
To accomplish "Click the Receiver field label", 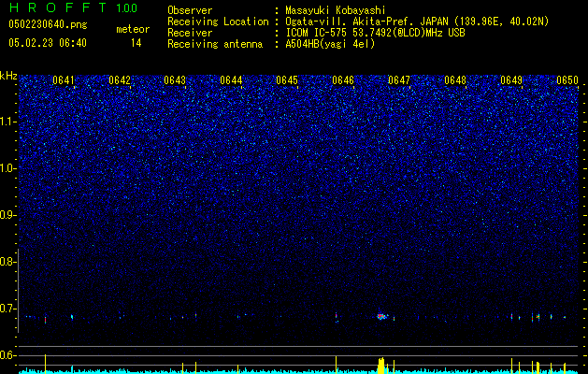I will click(x=190, y=33).
